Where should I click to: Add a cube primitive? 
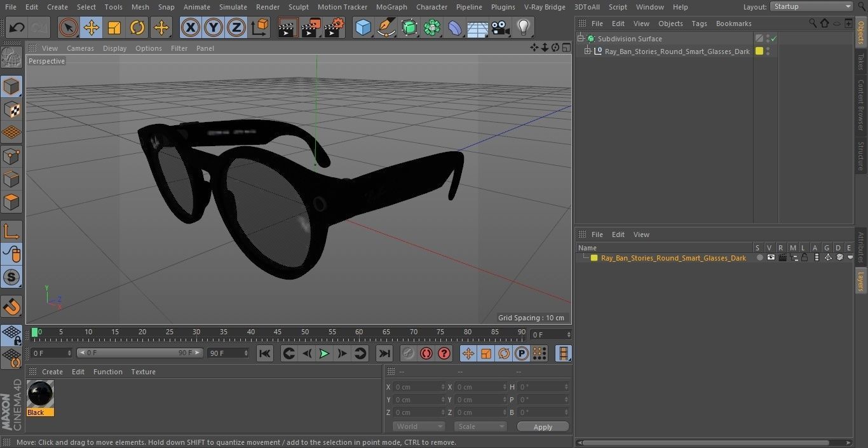point(363,28)
